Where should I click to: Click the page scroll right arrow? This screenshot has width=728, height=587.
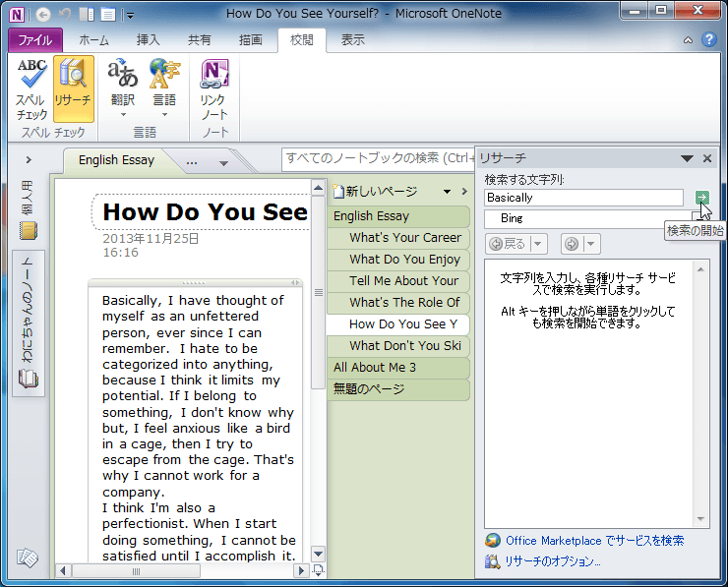[x=301, y=570]
